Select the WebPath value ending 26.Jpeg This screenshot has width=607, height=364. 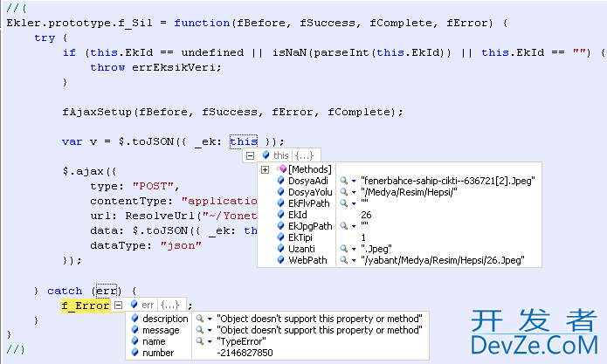coord(443,260)
